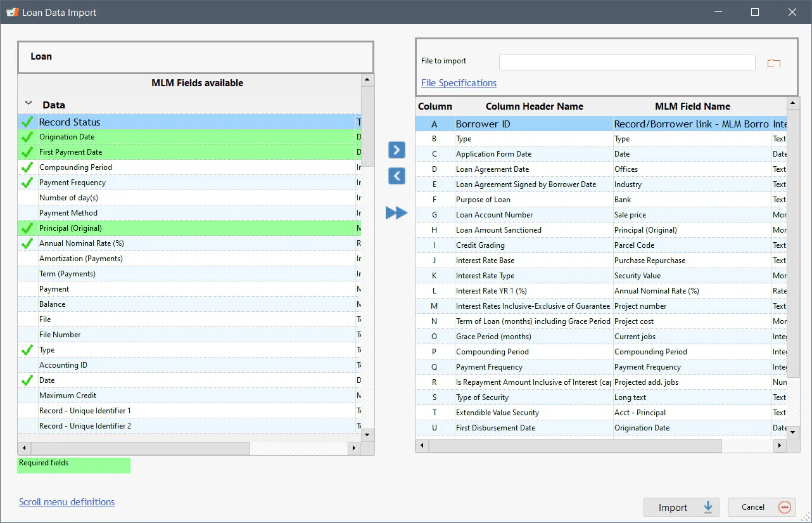Screen dimensions: 812x523
Task: Select the Credit Grading row
Action: pyautogui.click(x=601, y=245)
